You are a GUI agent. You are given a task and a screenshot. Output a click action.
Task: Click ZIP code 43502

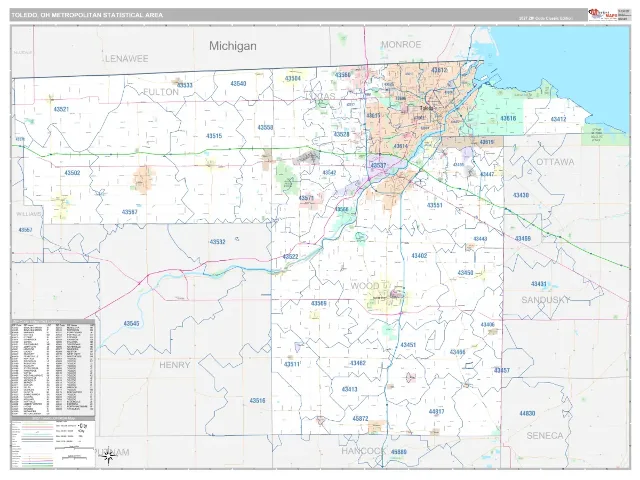[72, 173]
